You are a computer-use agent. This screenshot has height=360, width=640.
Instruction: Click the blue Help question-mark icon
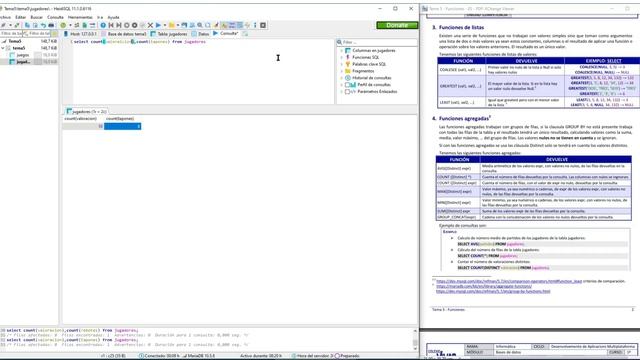[103, 25]
